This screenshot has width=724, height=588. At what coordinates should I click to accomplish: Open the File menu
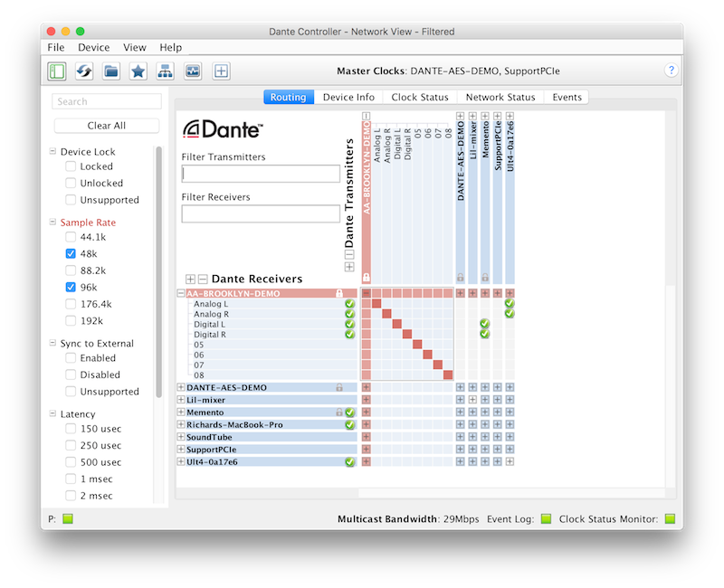click(56, 48)
